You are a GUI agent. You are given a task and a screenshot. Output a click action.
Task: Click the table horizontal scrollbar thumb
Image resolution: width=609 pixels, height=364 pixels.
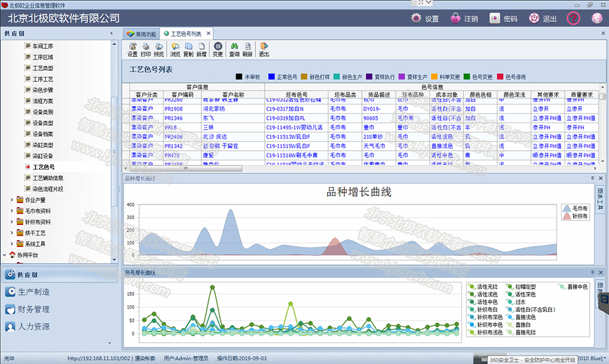tap(185, 169)
